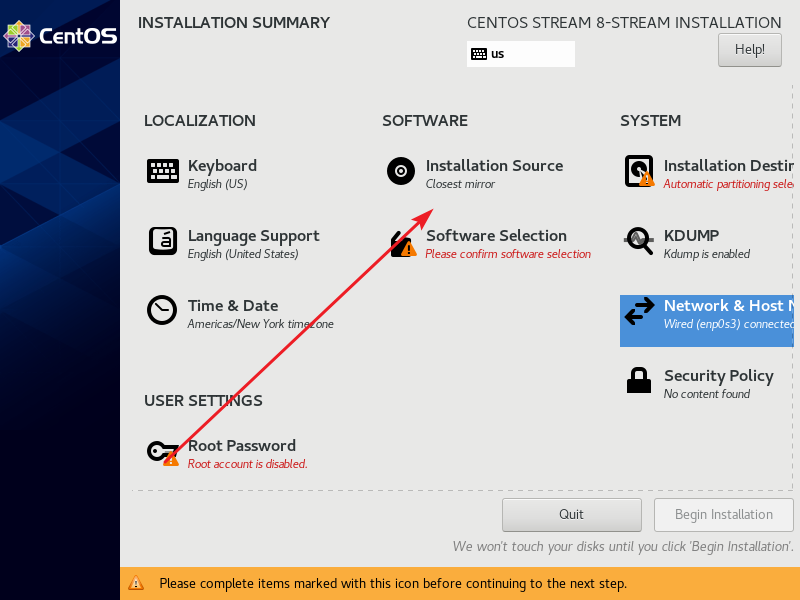This screenshot has height=600, width=800.
Task: Open Keyboard settings via keyboard icon
Action: point(162,171)
